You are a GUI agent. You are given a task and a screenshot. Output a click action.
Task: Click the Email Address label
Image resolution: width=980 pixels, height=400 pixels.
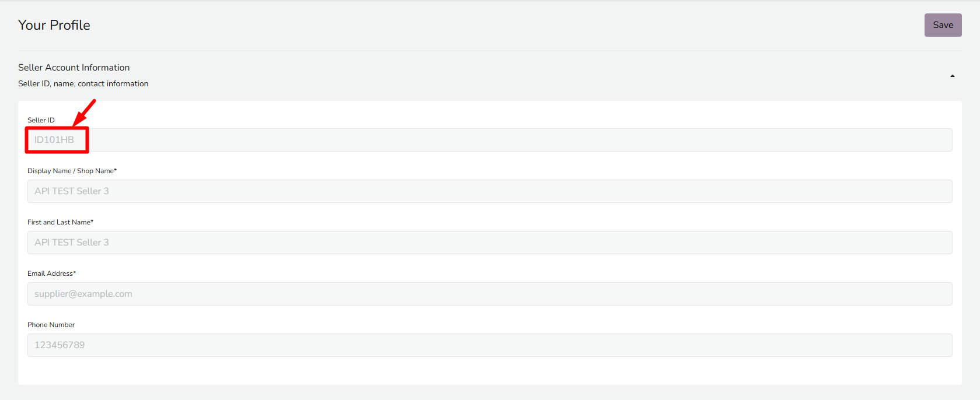(50, 273)
